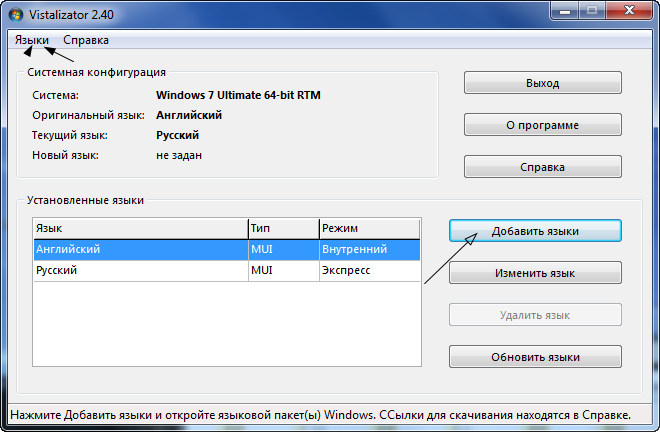Select Английский in the installed languages list
This screenshot has height=432, width=660.
tap(68, 249)
